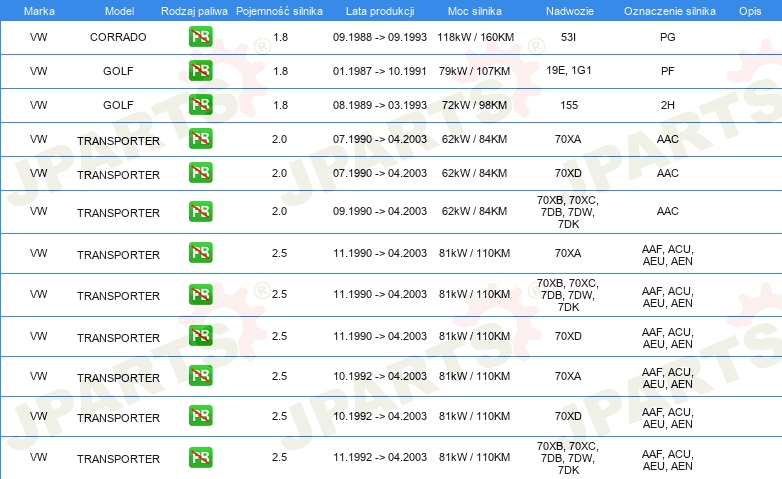Click the Opis column header
Screen dimensions: 782x479
pyautogui.click(x=750, y=11)
